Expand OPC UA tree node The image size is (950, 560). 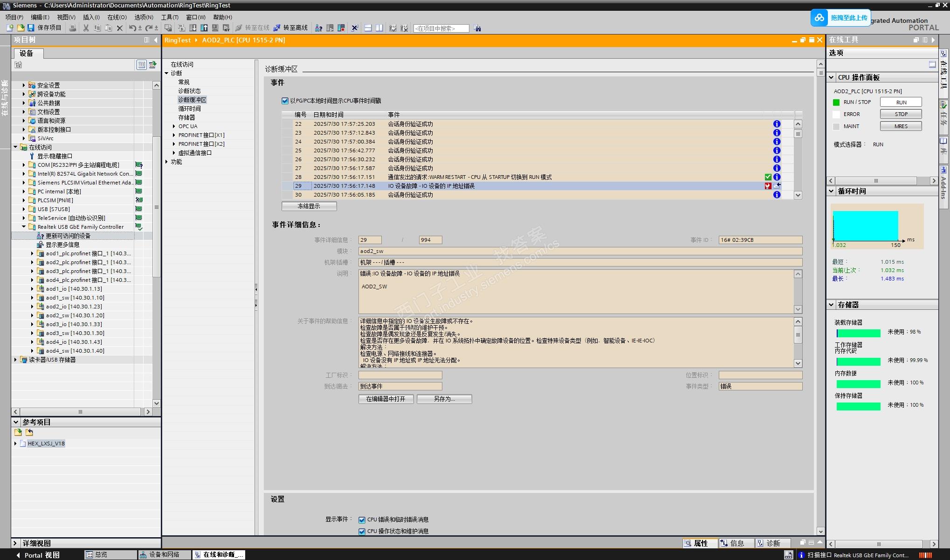174,126
